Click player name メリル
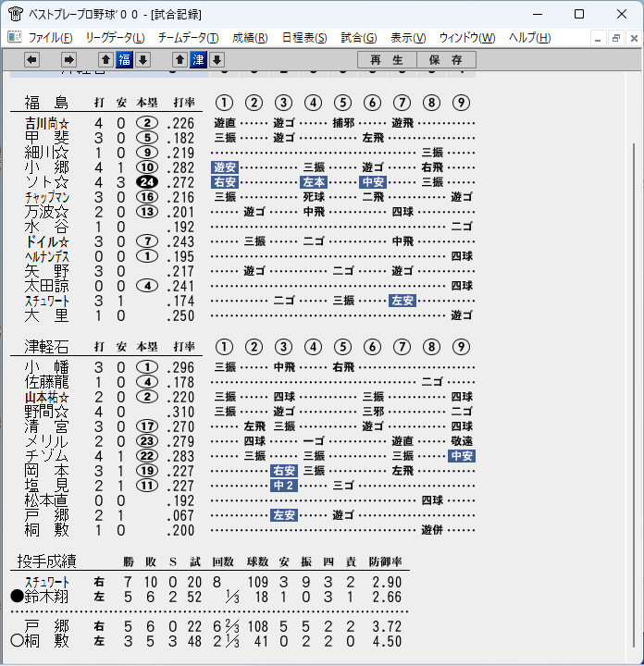This screenshot has height=666, width=644. pos(47,442)
